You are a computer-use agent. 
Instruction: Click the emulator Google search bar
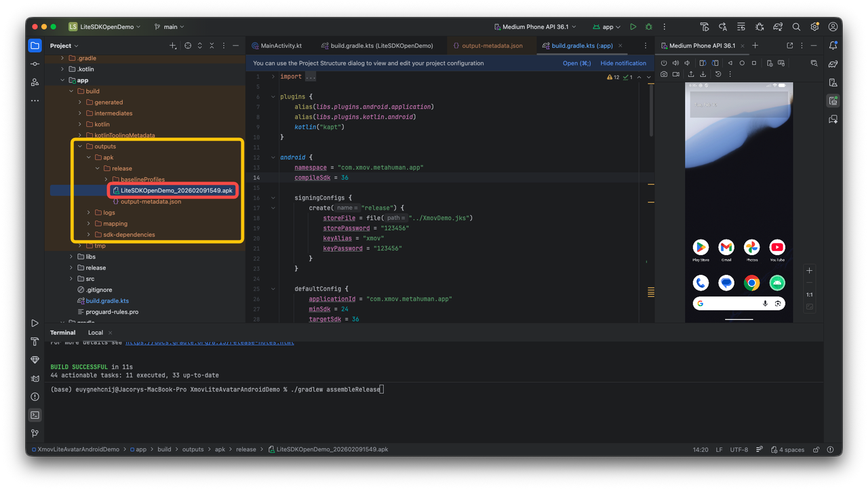729,303
